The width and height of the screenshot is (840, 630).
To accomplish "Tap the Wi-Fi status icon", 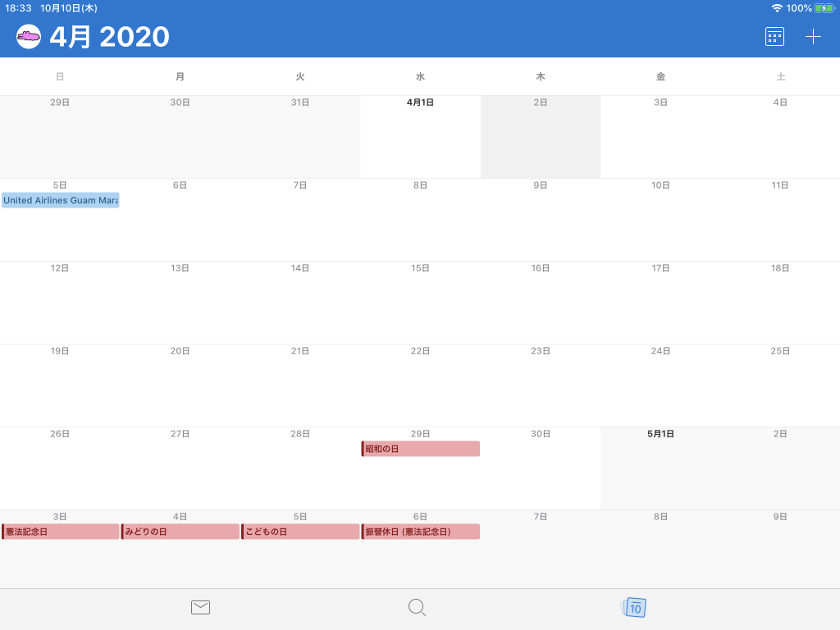I will click(776, 8).
